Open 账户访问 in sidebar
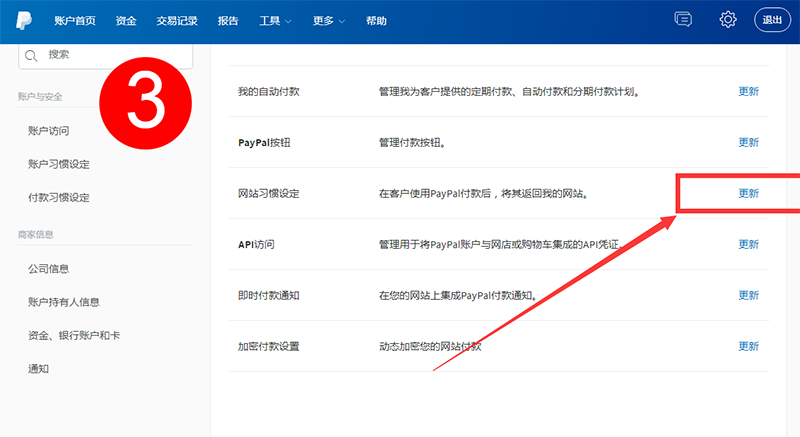Screen dimensions: 800x437 (49, 130)
